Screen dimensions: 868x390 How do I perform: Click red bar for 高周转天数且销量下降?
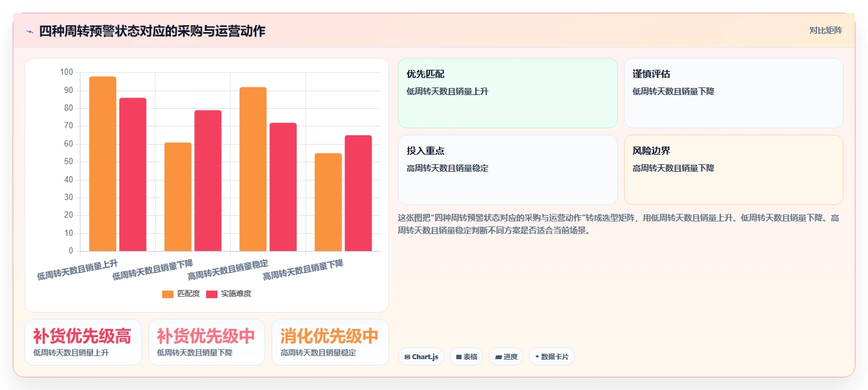click(358, 193)
